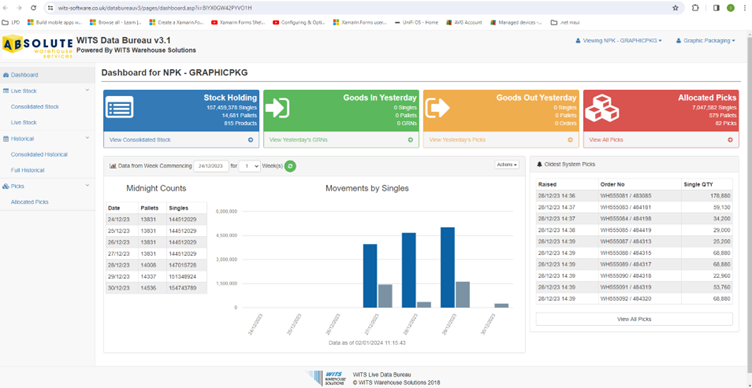
Task: Click the 178,880 Single QTY value
Action: (721, 196)
